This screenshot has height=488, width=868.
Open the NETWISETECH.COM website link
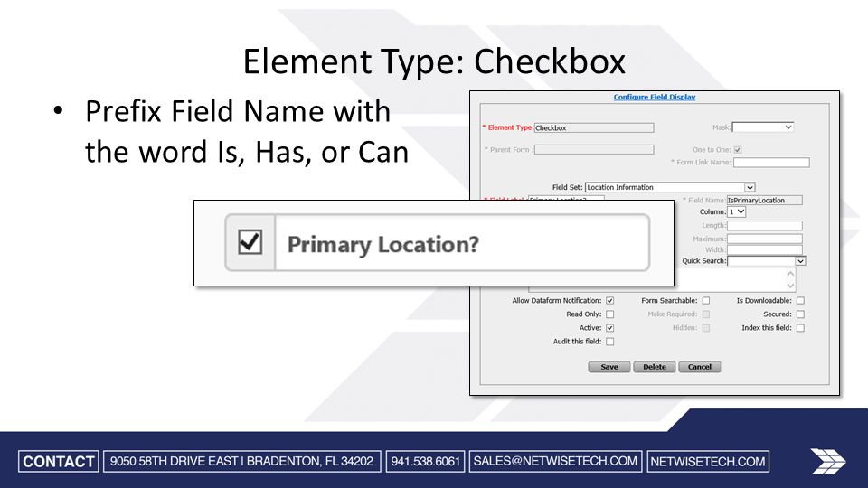coord(708,462)
